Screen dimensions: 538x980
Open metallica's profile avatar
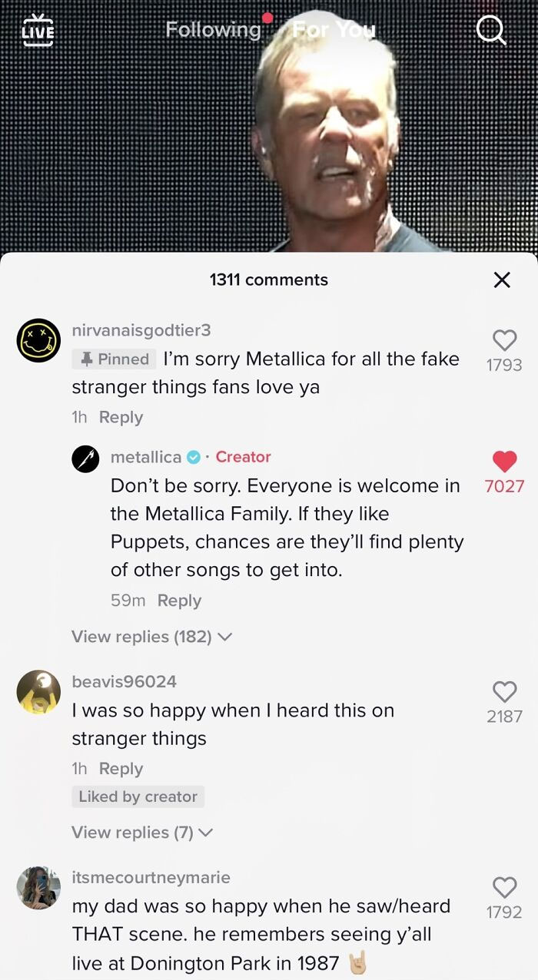click(x=86, y=459)
